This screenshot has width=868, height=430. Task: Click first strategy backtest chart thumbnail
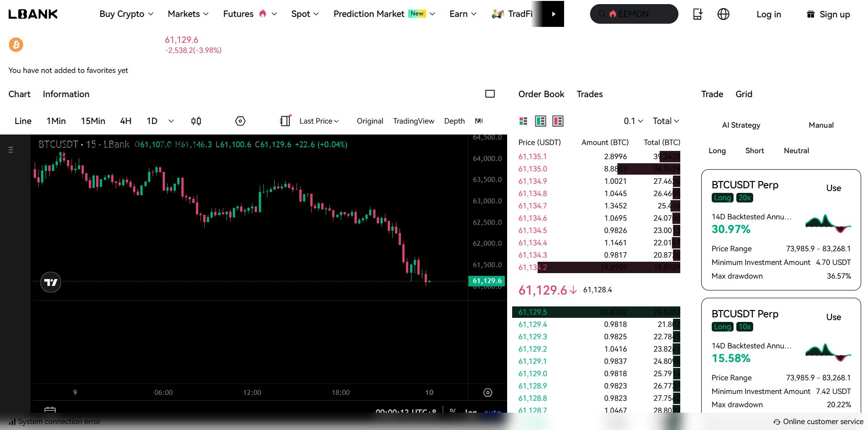(x=828, y=223)
